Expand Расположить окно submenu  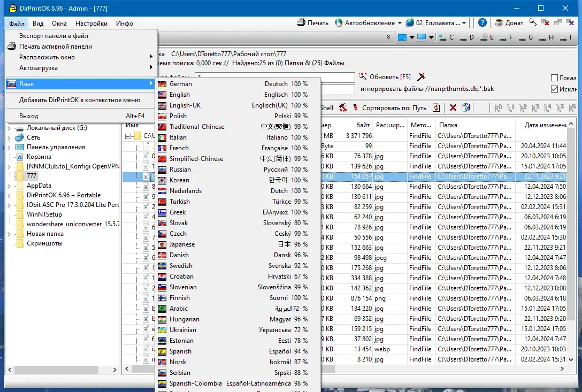point(80,57)
